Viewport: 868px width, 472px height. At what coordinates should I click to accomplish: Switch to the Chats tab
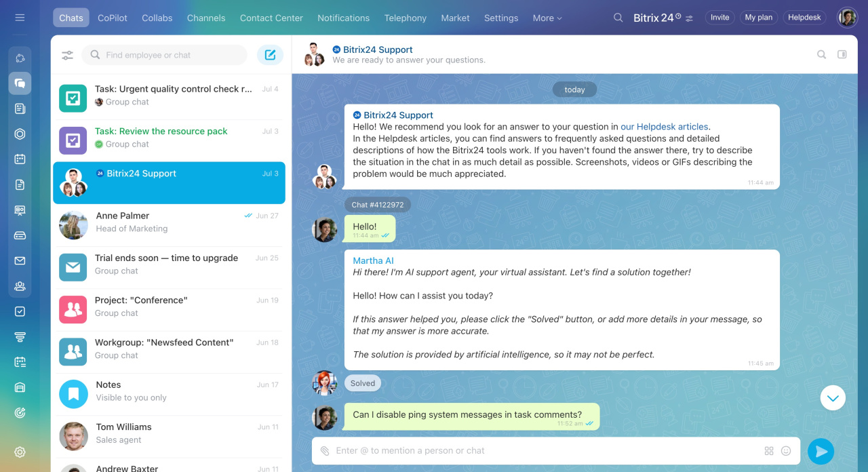[x=71, y=18]
